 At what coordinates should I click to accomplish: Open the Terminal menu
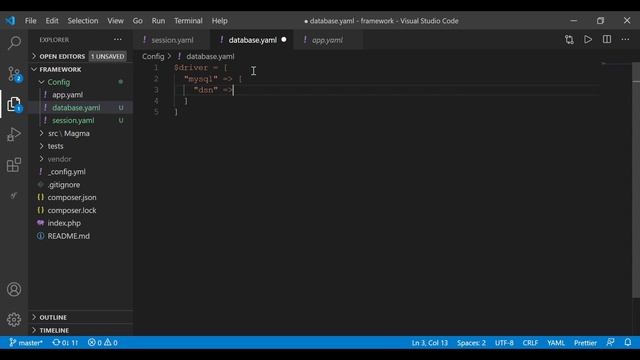[x=188, y=20]
